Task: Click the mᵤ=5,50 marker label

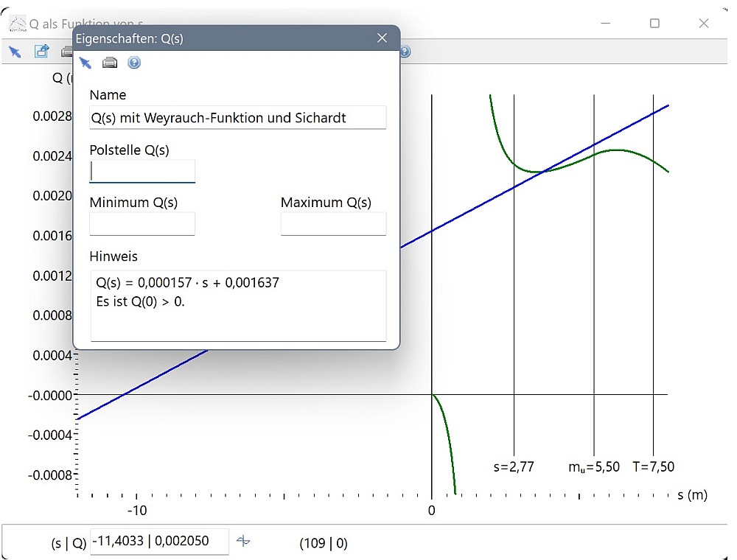Action: point(594,466)
